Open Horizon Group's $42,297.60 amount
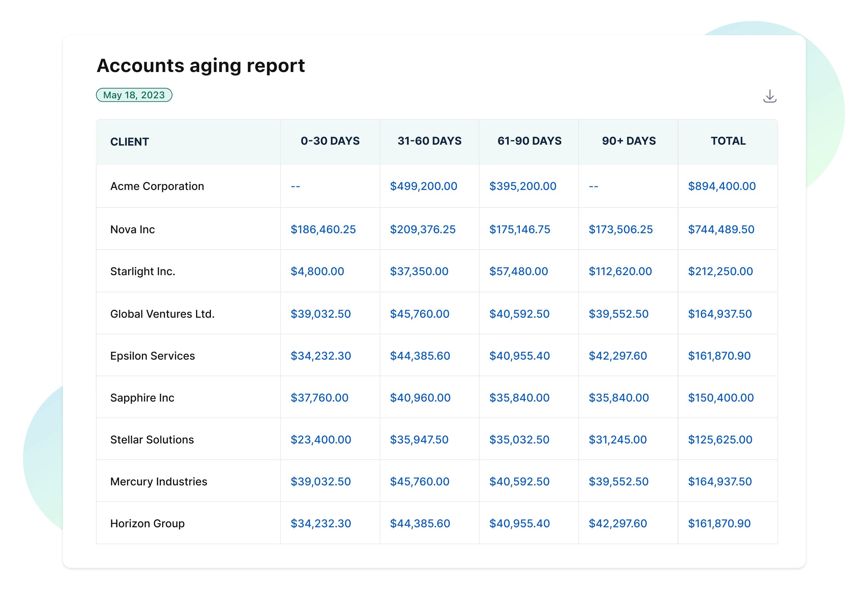The width and height of the screenshot is (868, 603). [x=618, y=524]
